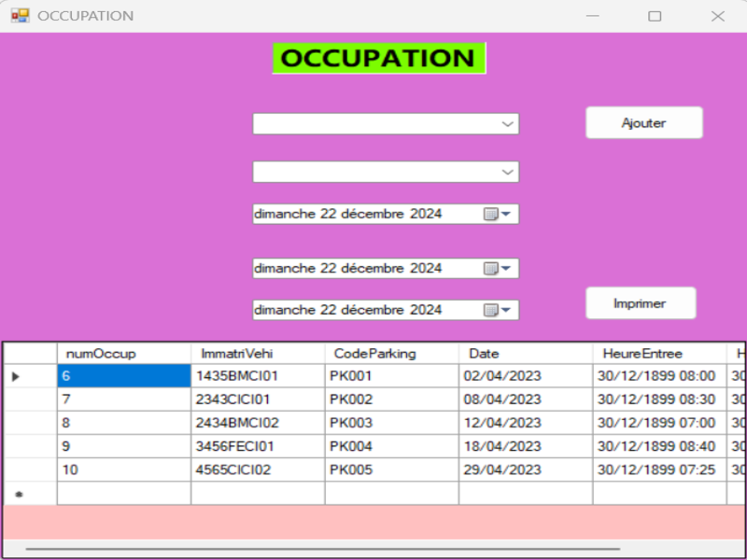
Task: Select cell with plate 2343CICI01
Action: (x=257, y=399)
